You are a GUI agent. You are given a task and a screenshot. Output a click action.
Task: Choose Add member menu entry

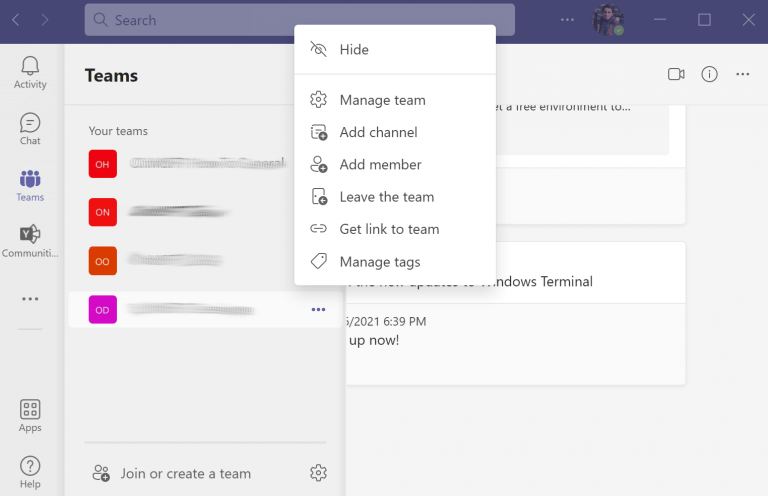click(395, 165)
